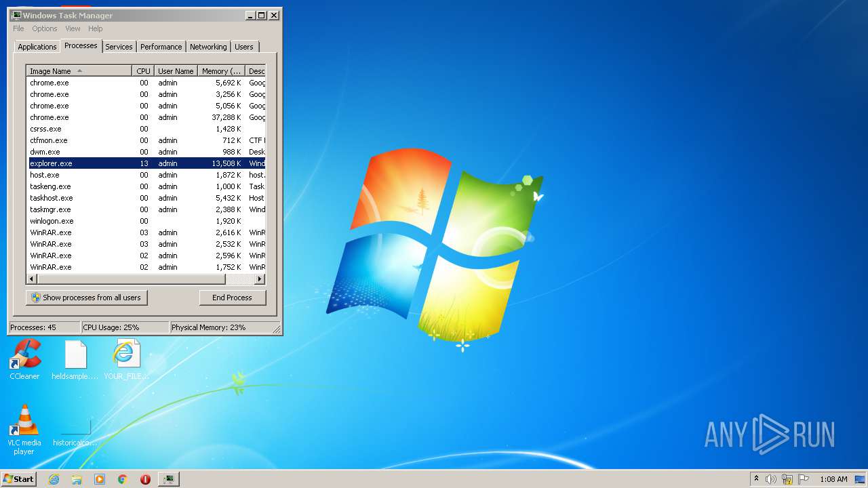Click the CPU Usage status bar entry
This screenshot has width=868, height=488.
click(x=125, y=327)
